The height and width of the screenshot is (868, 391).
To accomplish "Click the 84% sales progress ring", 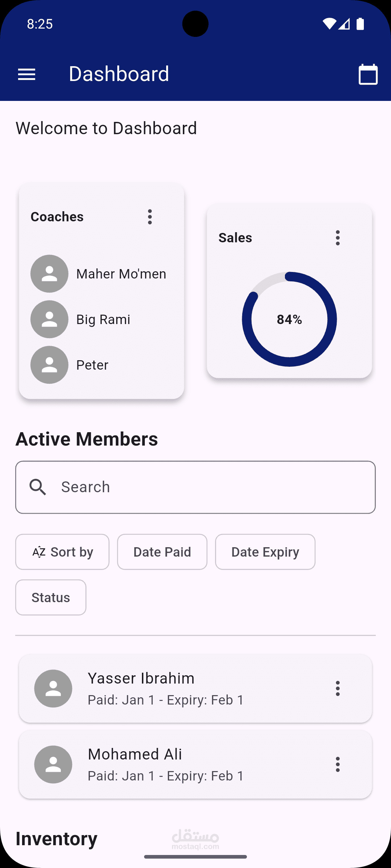I will coord(289,319).
